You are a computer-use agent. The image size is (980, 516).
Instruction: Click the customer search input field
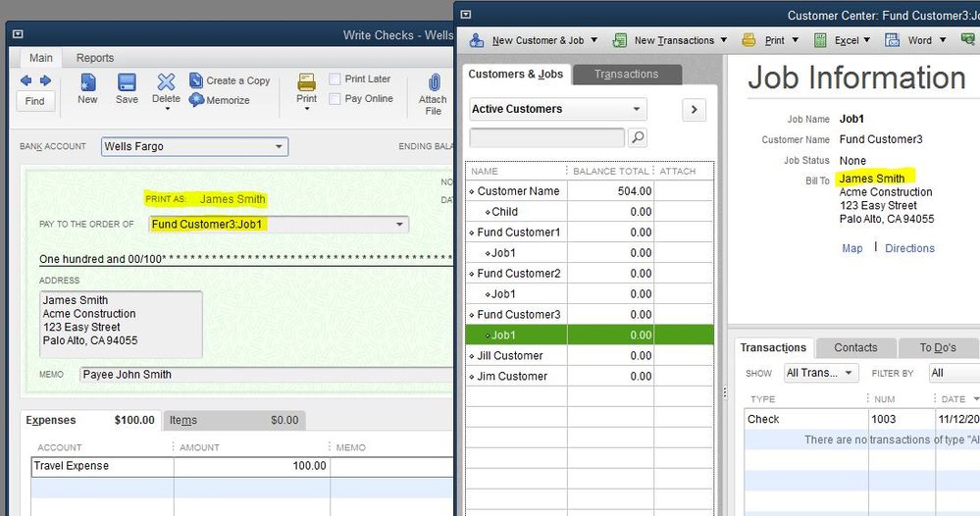(x=546, y=137)
